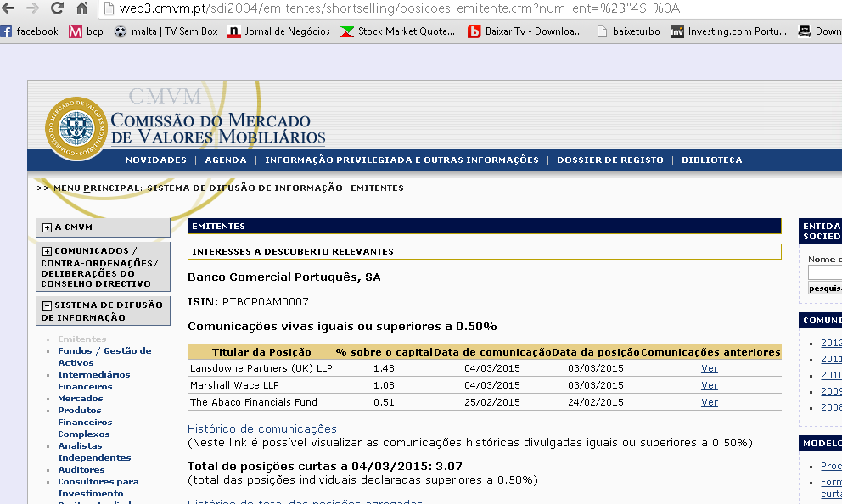Screen dimensions: 842x504
Task: Open the baixeturbo bookmark
Action: 629,31
